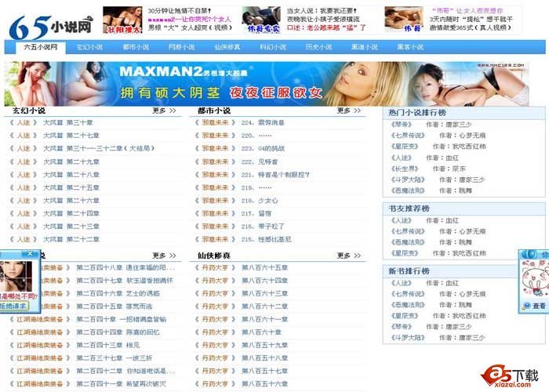
Task: Open 第二百四十章 一招错满盘皆输
Action: pyautogui.click(x=121, y=319)
